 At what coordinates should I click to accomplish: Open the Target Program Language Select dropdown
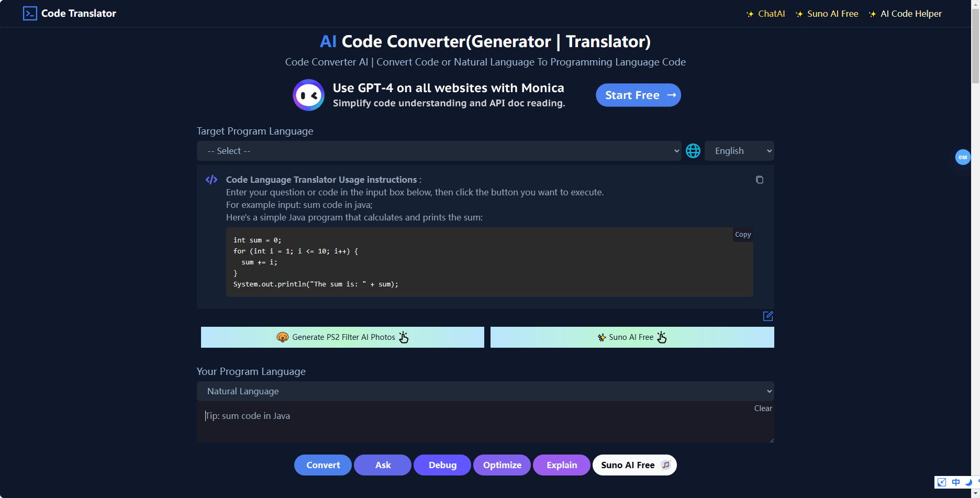(440, 151)
